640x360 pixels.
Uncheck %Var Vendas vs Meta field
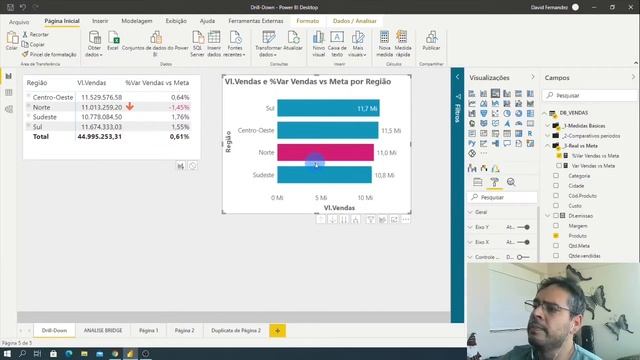coord(559,156)
